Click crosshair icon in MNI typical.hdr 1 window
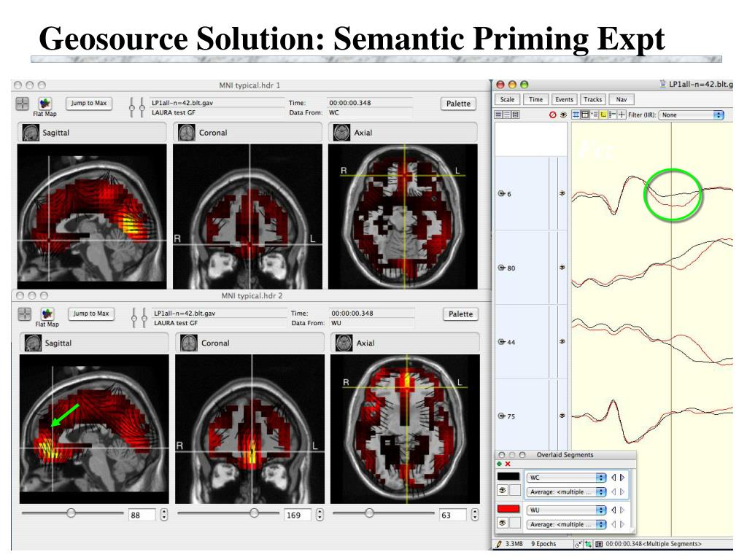The height and width of the screenshot is (560, 747). point(23,104)
